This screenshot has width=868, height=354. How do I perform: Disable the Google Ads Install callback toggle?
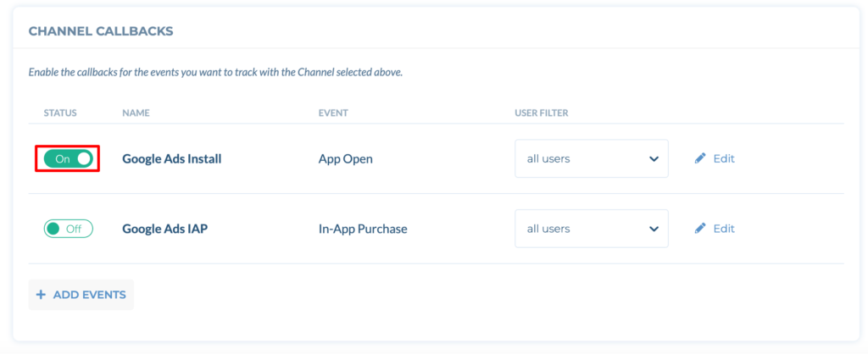pos(68,158)
